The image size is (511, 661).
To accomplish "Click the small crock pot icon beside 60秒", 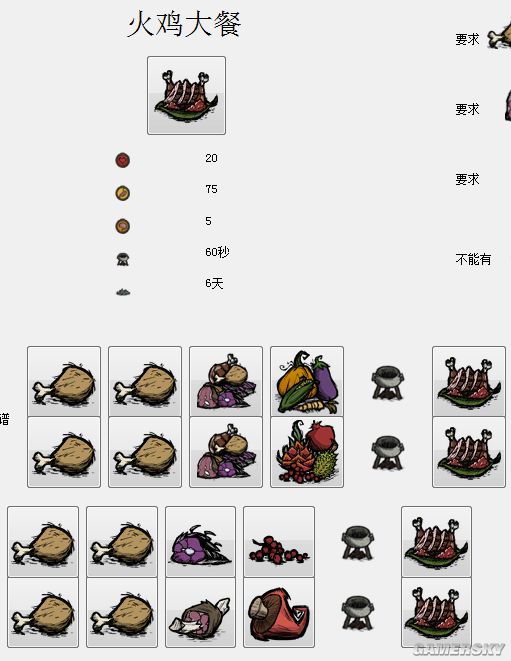I will coord(123,259).
